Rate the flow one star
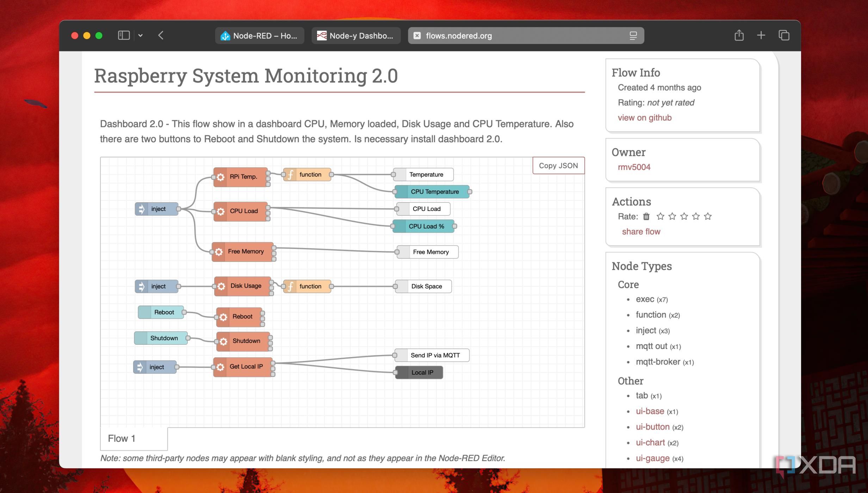 (x=661, y=216)
